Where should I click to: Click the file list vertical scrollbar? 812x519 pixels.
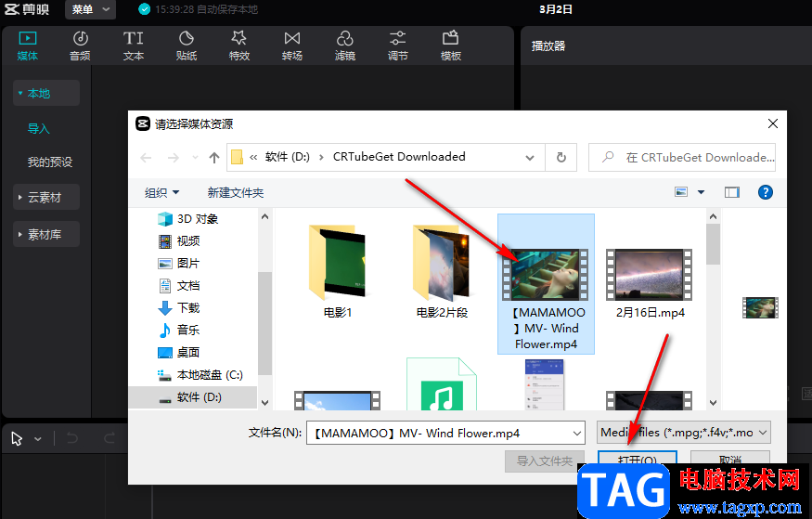pyautogui.click(x=713, y=243)
